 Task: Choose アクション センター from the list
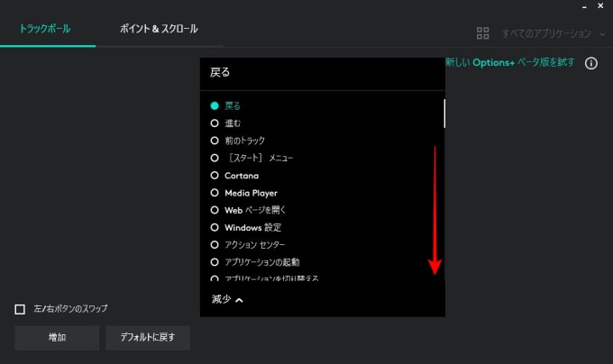[215, 244]
